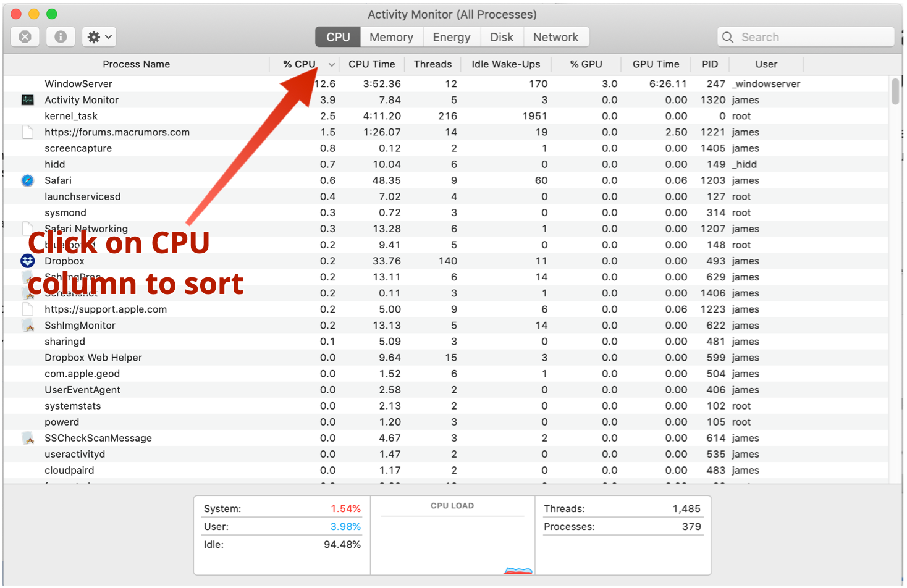Sort by % GPU column
The image size is (907, 588).
(586, 64)
